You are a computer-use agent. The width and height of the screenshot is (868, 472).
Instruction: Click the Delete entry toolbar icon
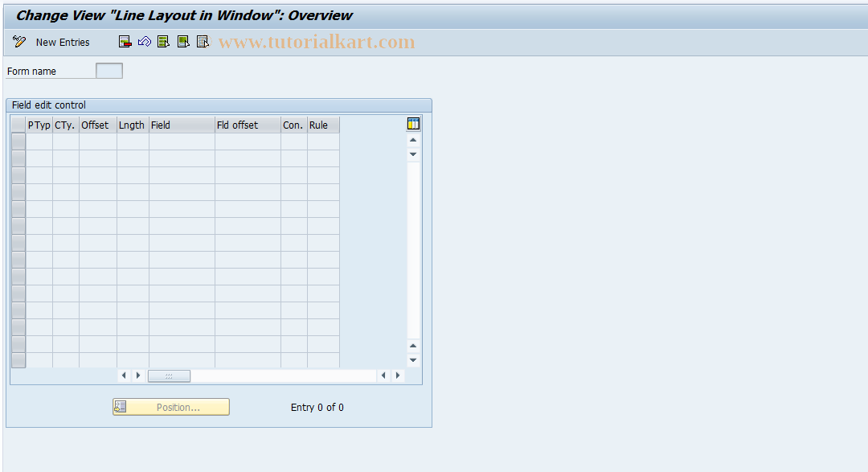(x=125, y=42)
